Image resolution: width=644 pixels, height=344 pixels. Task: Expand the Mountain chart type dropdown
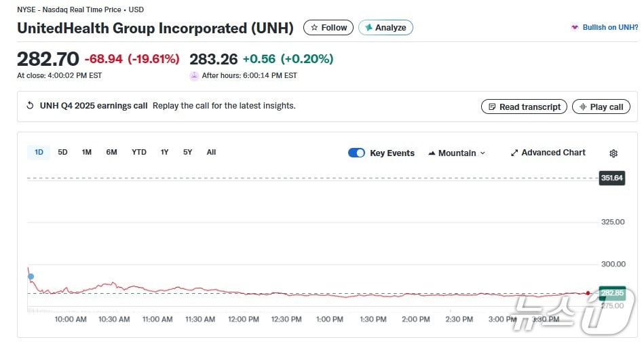point(457,153)
